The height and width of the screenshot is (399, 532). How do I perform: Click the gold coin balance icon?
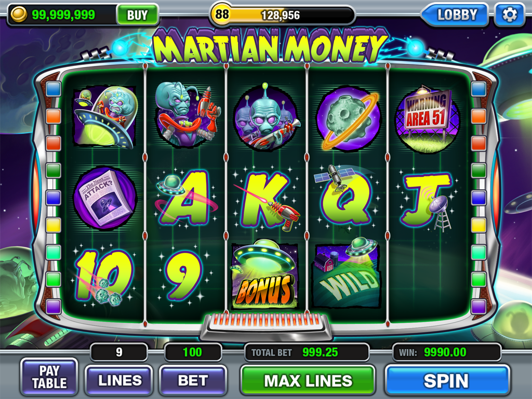click(x=19, y=15)
